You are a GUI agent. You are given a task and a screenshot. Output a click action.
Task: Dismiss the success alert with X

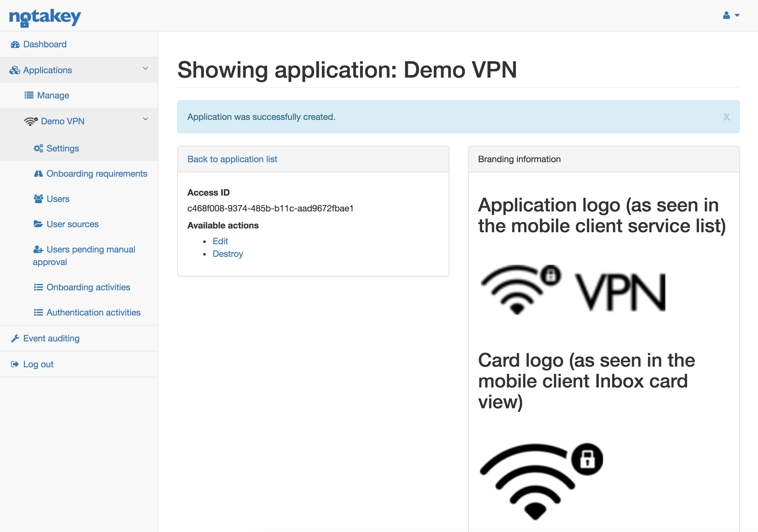click(x=726, y=117)
